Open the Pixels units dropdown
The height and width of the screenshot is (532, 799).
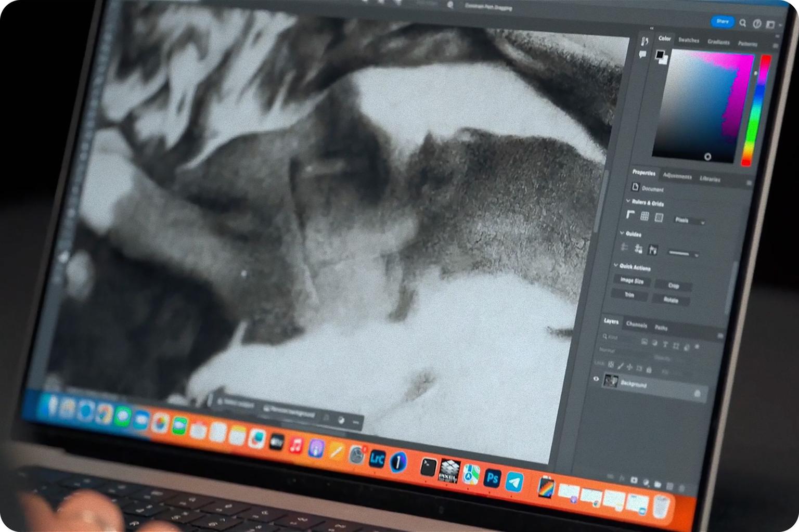click(689, 221)
